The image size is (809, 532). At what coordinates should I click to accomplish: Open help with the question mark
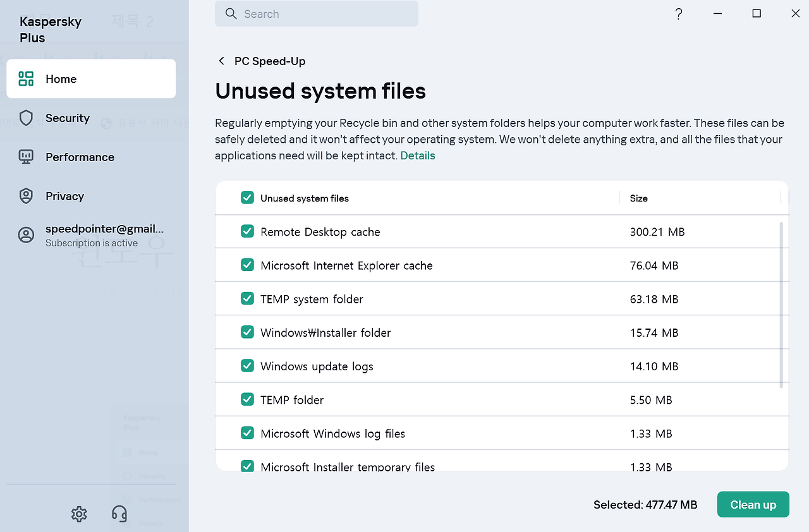click(678, 14)
